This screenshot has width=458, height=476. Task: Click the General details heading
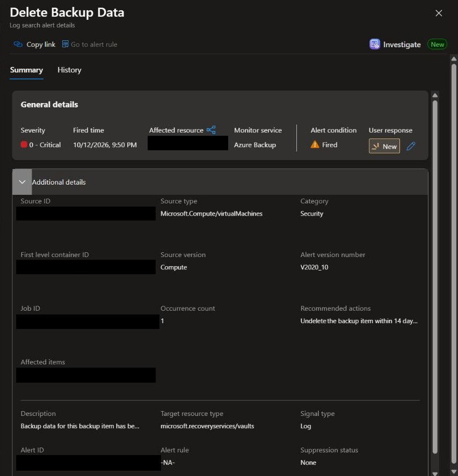pyautogui.click(x=49, y=105)
